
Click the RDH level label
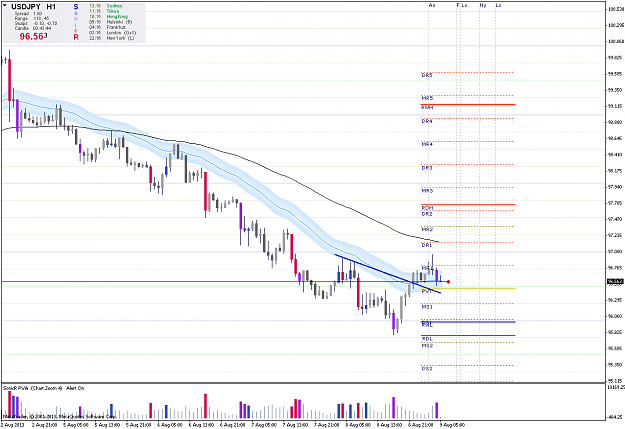coord(427,208)
